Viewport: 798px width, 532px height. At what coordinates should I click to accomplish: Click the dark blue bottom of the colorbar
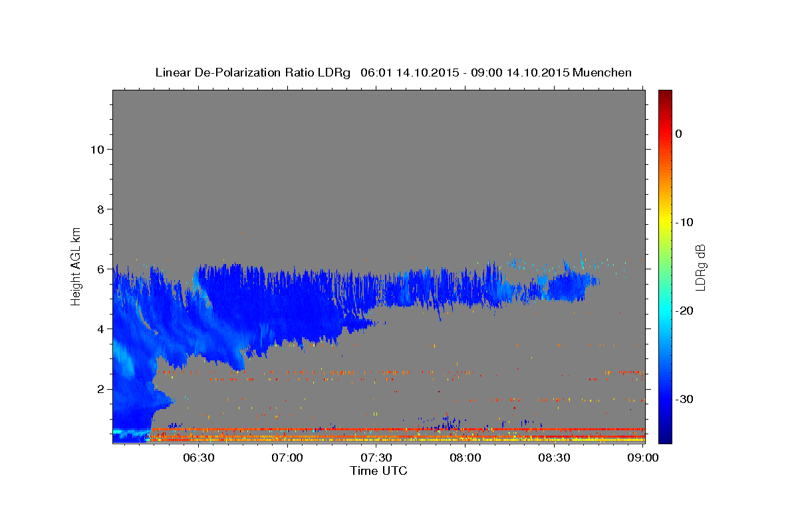[665, 436]
